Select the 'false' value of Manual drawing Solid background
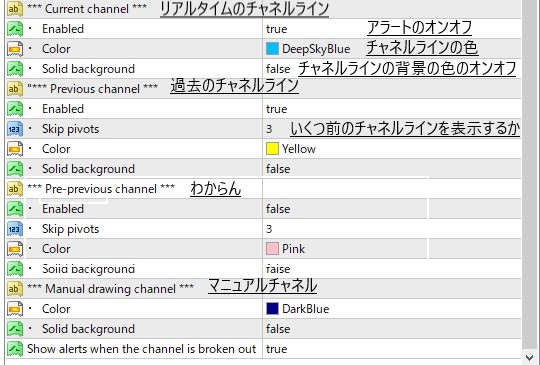Screen dimensions: 540x365 click(x=278, y=329)
